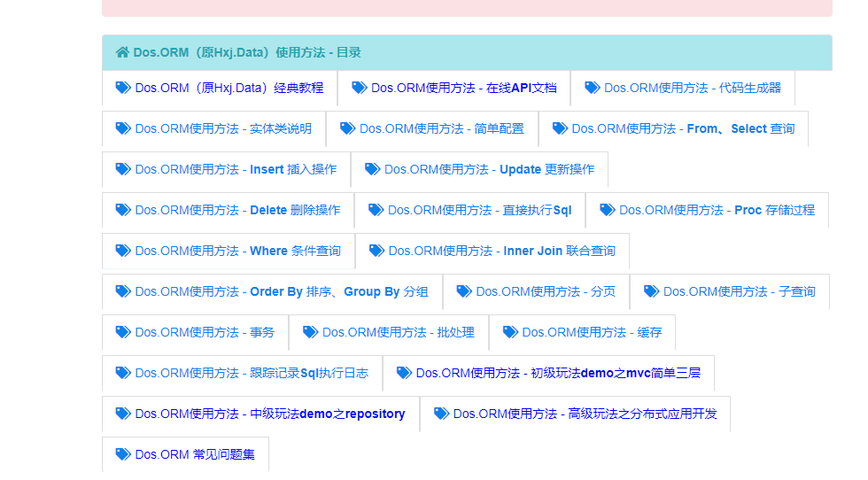The width and height of the screenshot is (868, 480).
Task: Open the 在线API文档 page link
Action: tap(464, 88)
